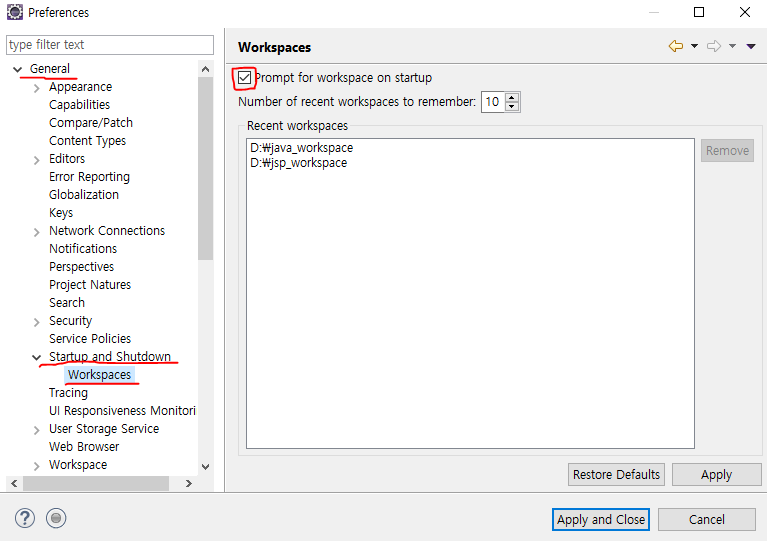The width and height of the screenshot is (767, 541).
Task: Expand the Appearance tree node
Action: [37, 88]
